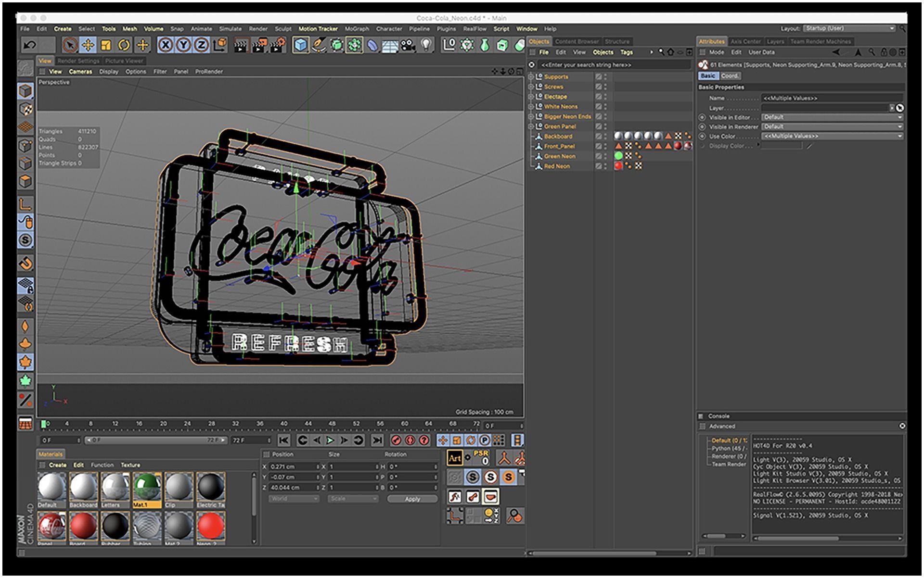Open Create menu in Materials panel

tap(57, 465)
